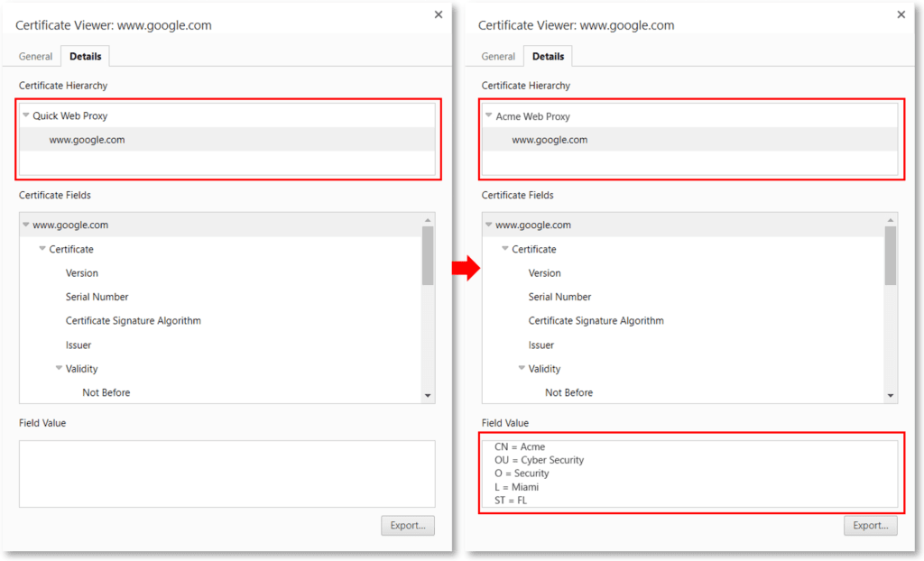The width and height of the screenshot is (924, 561).
Task: Select Not Before field in right viewer
Action: point(568,392)
